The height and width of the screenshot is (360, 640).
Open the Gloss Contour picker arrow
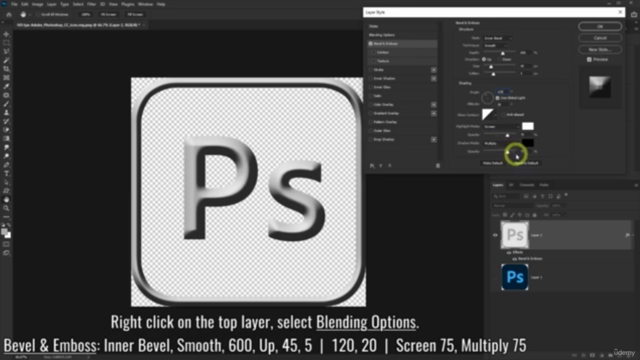pyautogui.click(x=496, y=115)
